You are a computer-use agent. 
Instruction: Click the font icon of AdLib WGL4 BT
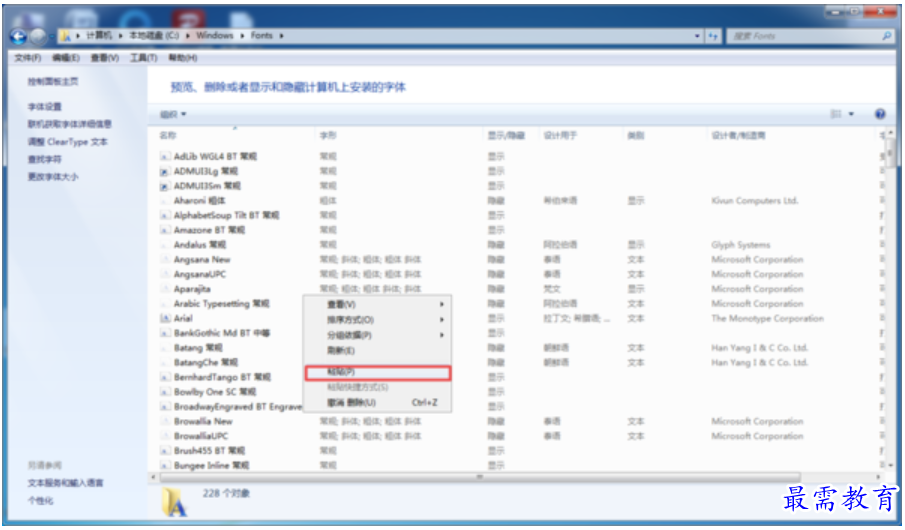click(x=164, y=156)
